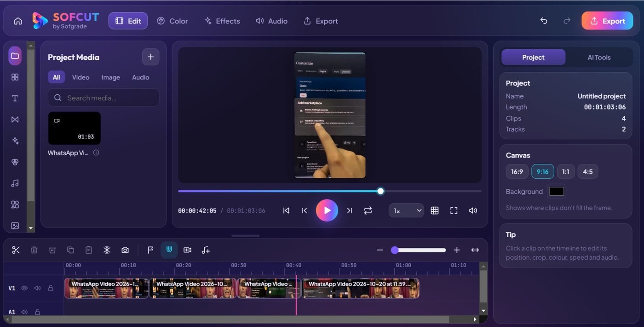Click the trash delete icon in timeline toolbar
Viewport: 644px width, 327px height.
tap(34, 250)
